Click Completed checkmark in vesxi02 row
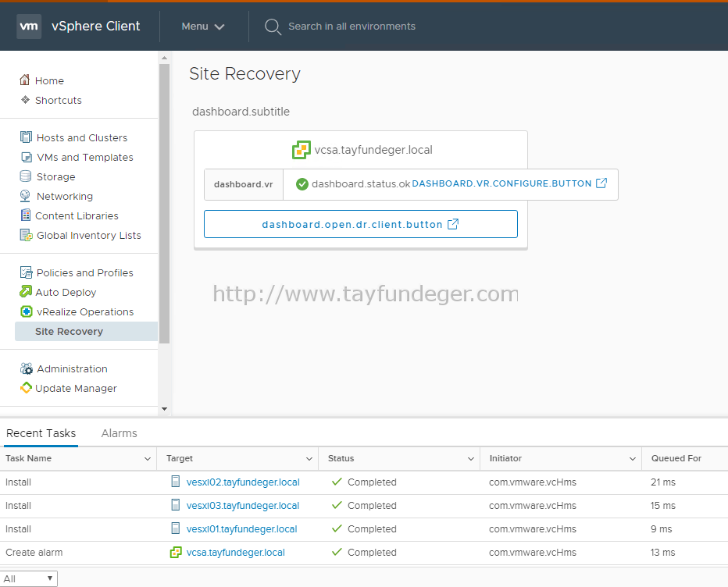 pos(337,482)
